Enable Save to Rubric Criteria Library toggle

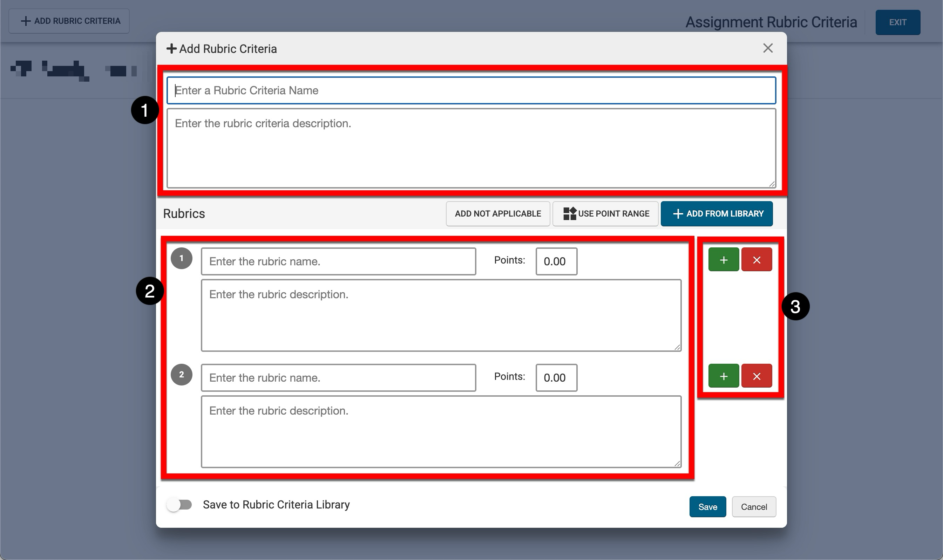click(x=179, y=505)
